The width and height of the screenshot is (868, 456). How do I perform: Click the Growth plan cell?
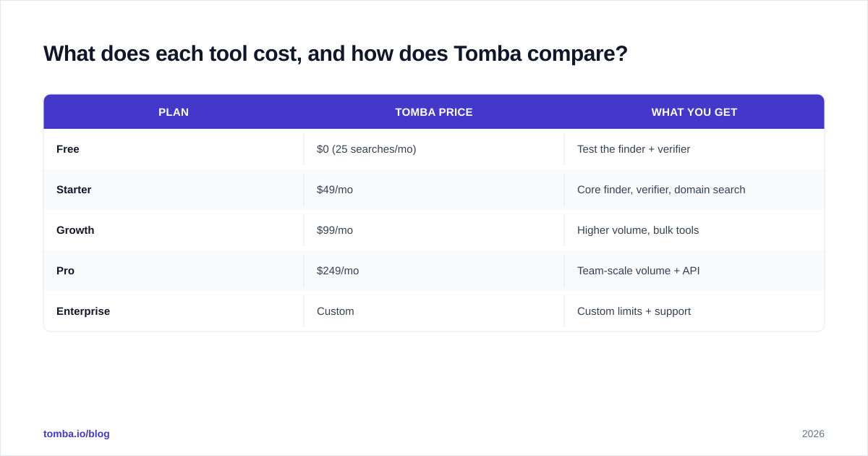(x=174, y=230)
